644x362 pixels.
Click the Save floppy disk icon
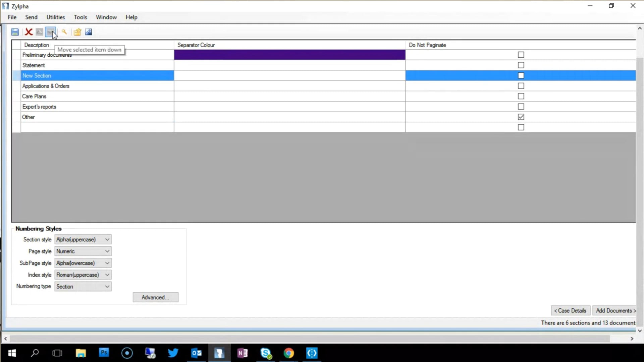click(15, 32)
